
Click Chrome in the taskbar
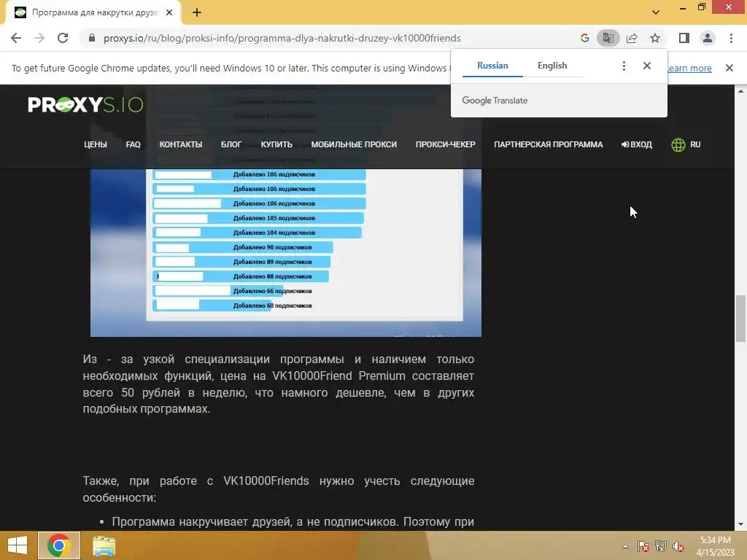point(58,545)
